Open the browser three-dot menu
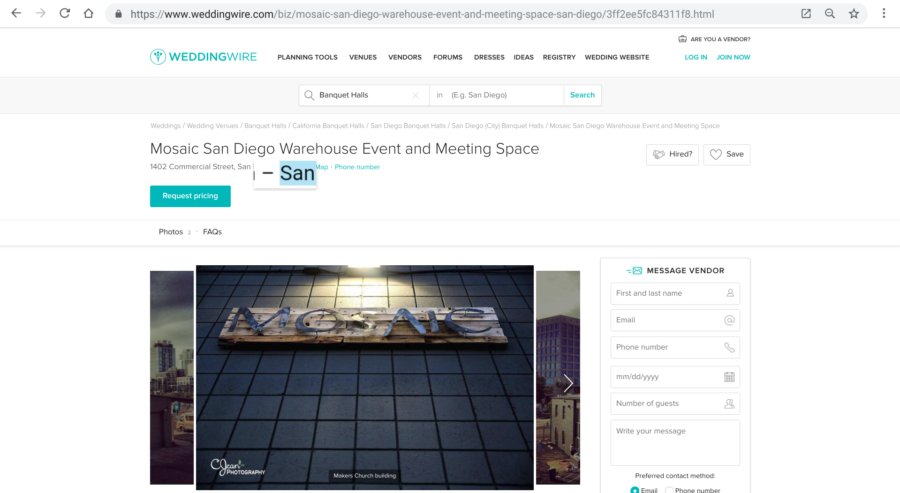This screenshot has width=900, height=493. point(884,13)
